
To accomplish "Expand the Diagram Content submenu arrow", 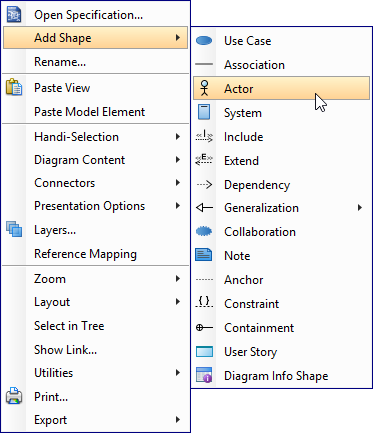I will [178, 160].
